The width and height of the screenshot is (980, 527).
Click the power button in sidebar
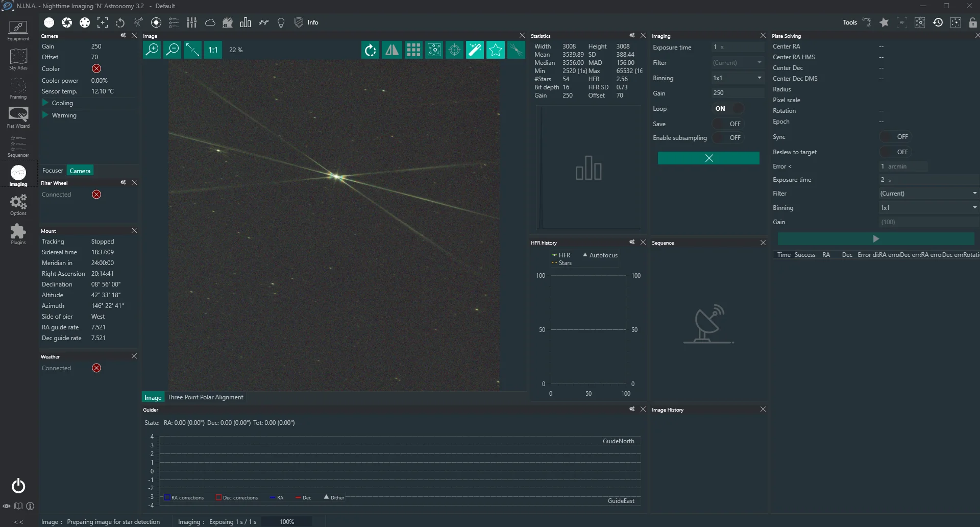point(18,486)
